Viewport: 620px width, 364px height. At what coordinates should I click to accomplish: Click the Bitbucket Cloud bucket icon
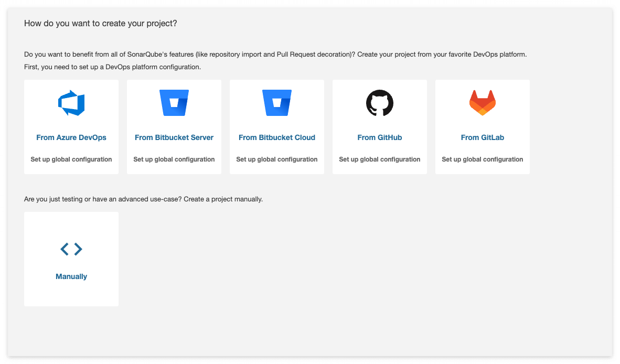277,103
